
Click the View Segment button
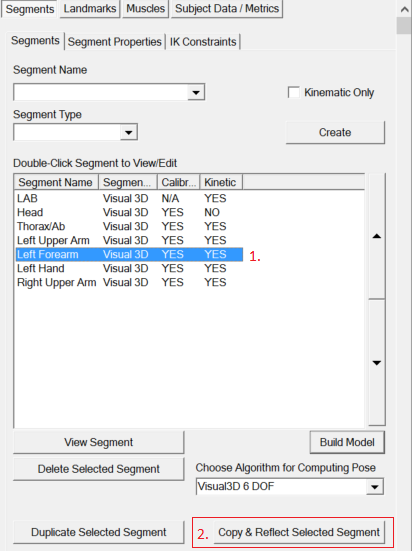pyautogui.click(x=99, y=442)
